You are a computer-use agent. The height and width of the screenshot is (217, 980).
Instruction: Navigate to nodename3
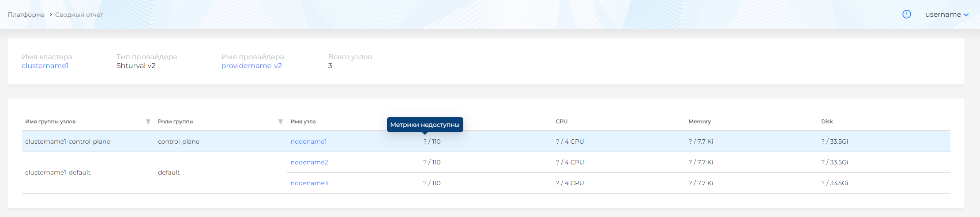tap(309, 183)
